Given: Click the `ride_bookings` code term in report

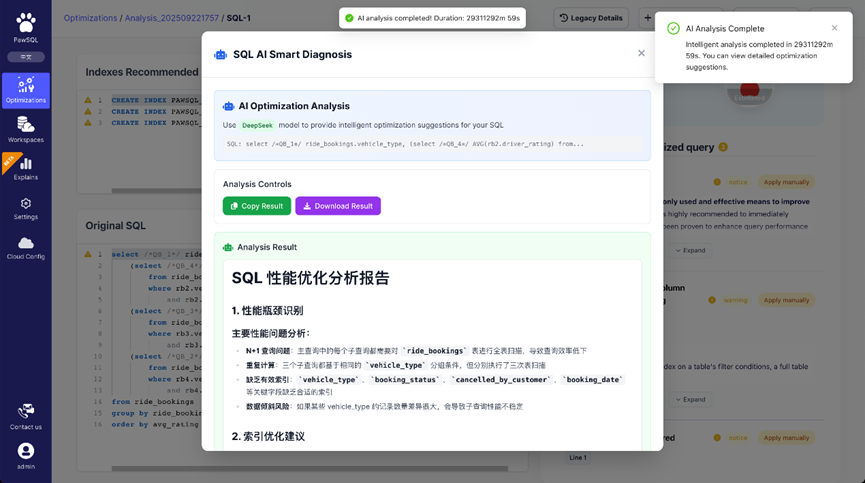Looking at the screenshot, I should coord(435,351).
